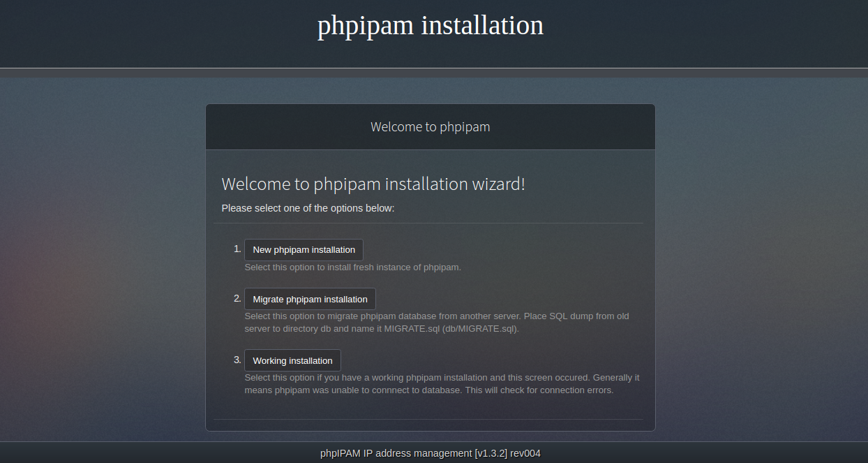This screenshot has height=463, width=868.
Task: Click list number 1 beside New installation
Action: coord(237,249)
